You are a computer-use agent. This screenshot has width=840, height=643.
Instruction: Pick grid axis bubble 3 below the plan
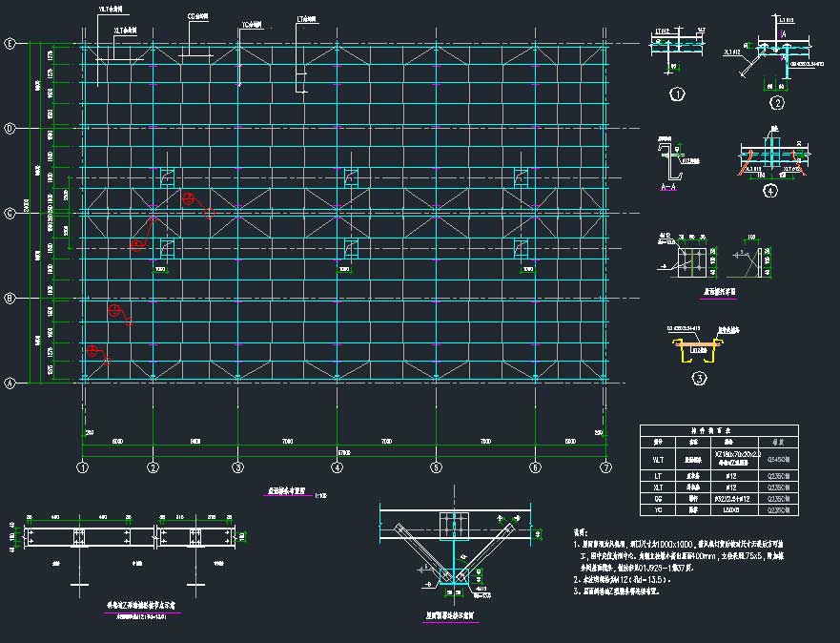click(237, 467)
